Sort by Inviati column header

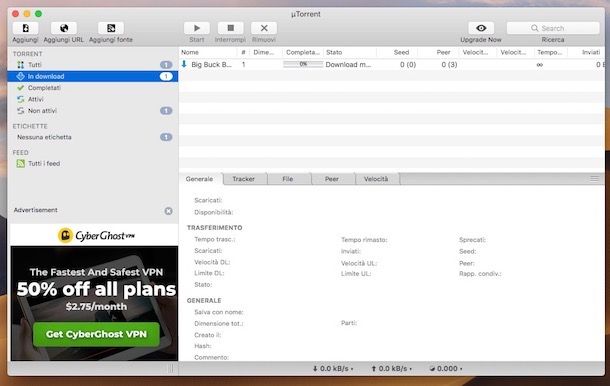[586, 52]
